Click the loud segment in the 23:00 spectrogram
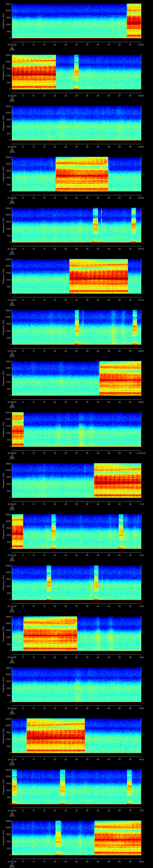The image size is (153, 868). click(117, 481)
